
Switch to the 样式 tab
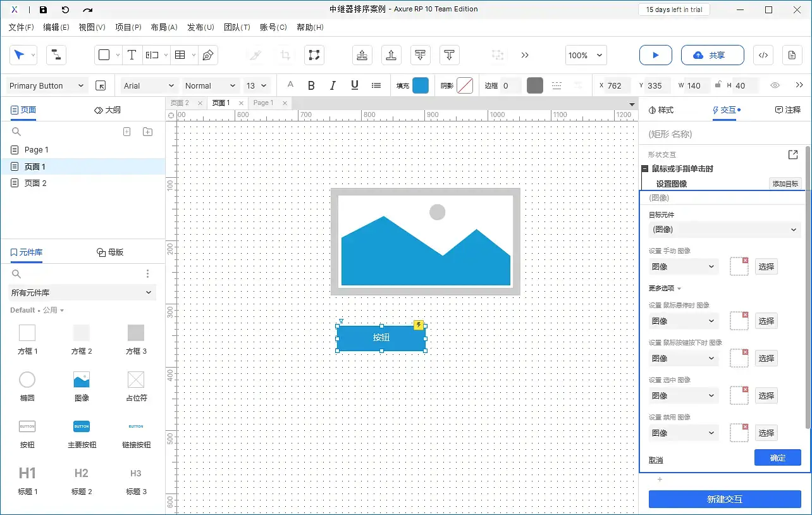661,110
